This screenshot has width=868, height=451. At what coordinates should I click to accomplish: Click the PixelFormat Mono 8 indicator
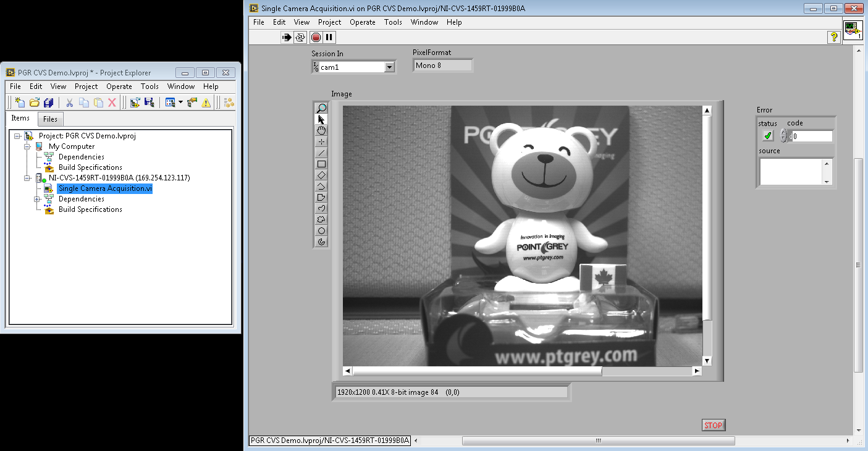coord(442,65)
